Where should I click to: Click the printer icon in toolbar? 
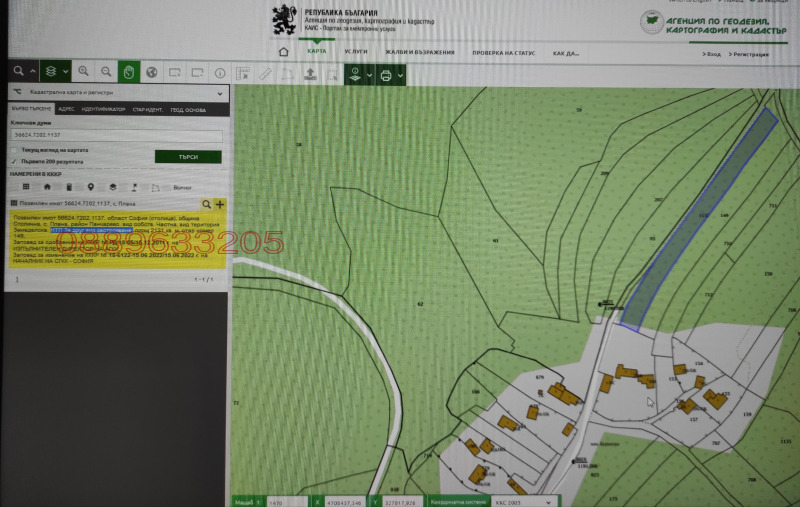(x=385, y=76)
